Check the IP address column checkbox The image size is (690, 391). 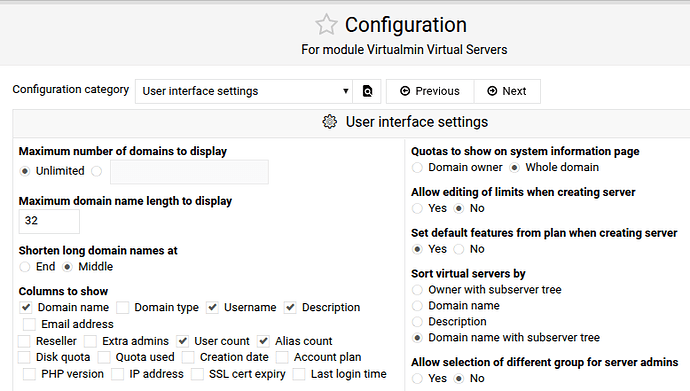117,374
